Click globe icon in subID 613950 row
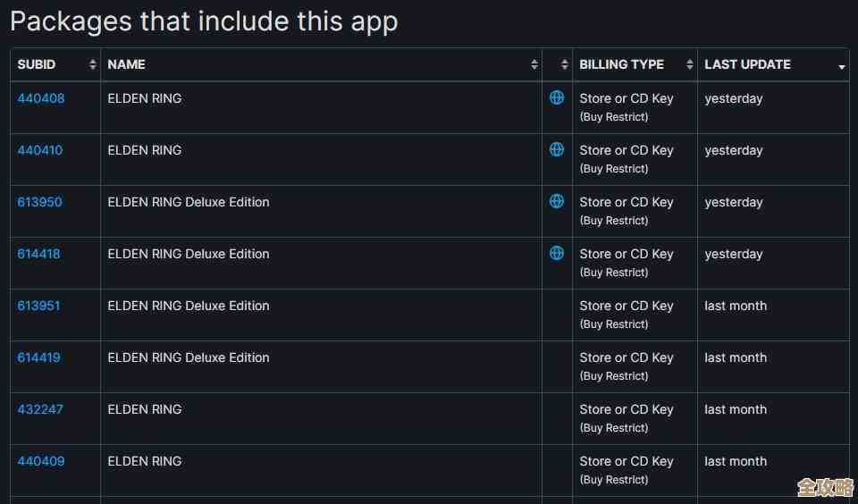This screenshot has height=504, width=858. coord(557,201)
